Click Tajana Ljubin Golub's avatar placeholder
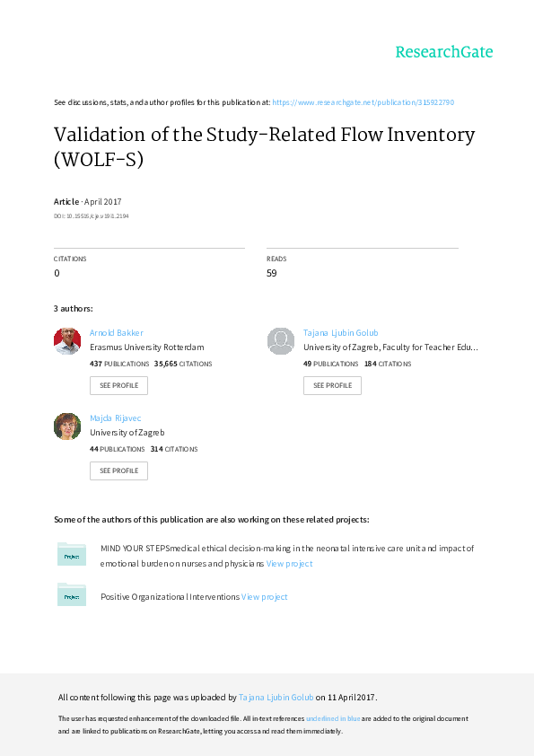This screenshot has height=756, width=534. [280, 341]
